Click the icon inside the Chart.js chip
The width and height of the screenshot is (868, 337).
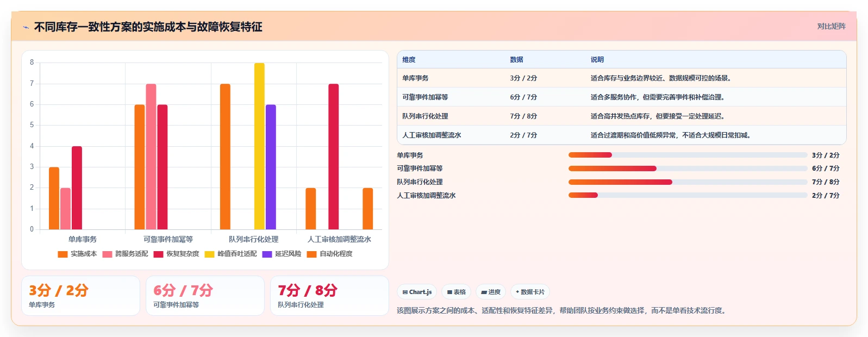point(405,292)
